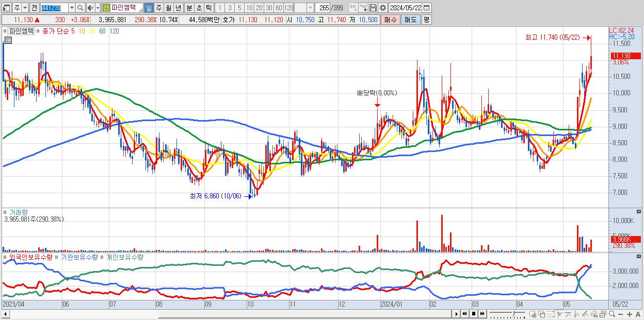Select the 30 interval button
Image resolution: width=644 pixels, height=320 pixels.
[x=269, y=8]
